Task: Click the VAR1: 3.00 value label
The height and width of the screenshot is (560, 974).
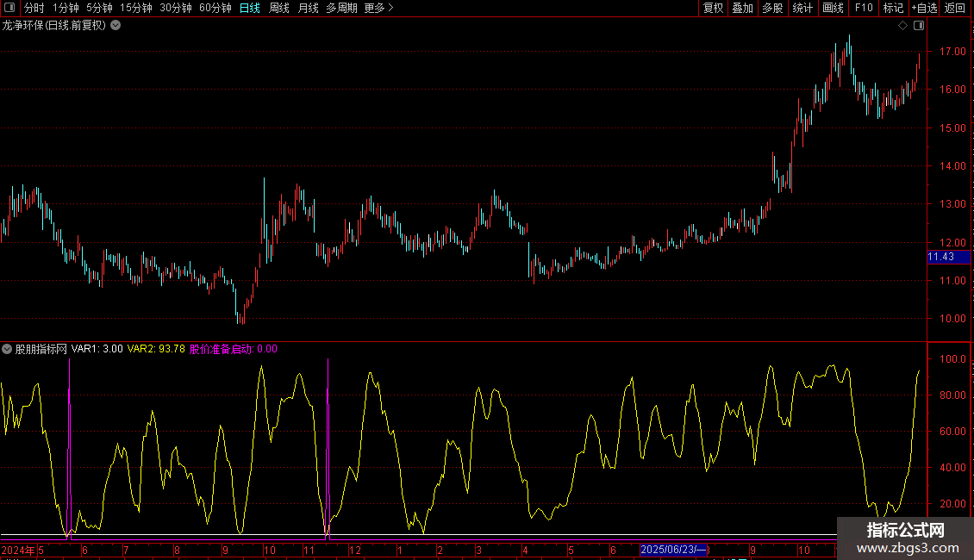Action: (97, 349)
